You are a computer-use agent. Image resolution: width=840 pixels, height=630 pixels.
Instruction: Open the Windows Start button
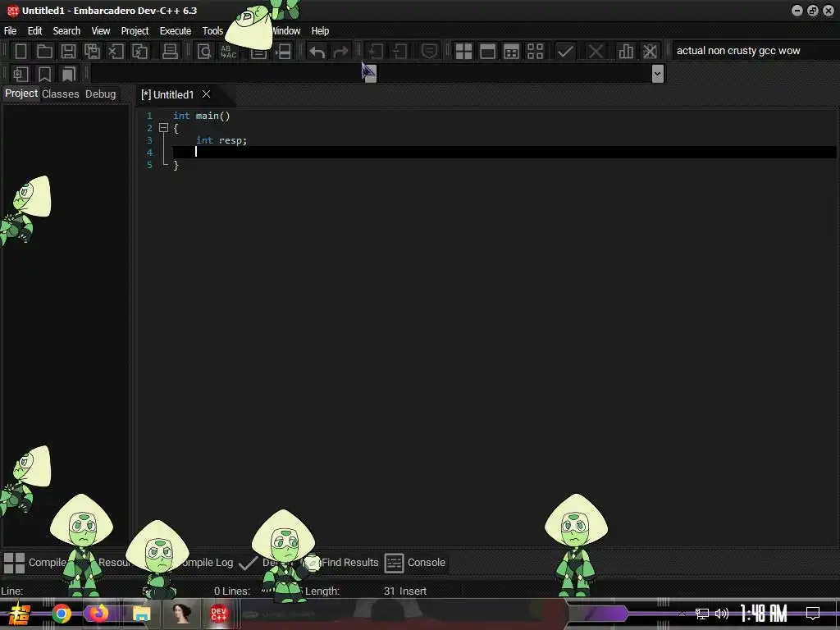[x=19, y=614]
